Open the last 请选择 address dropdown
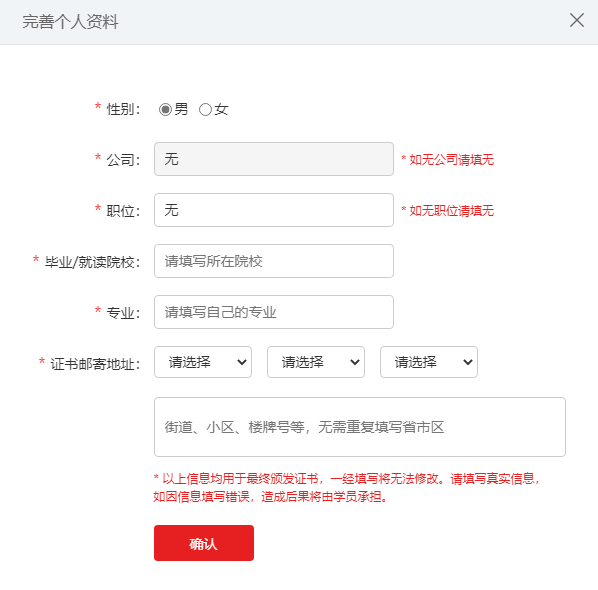 point(429,362)
